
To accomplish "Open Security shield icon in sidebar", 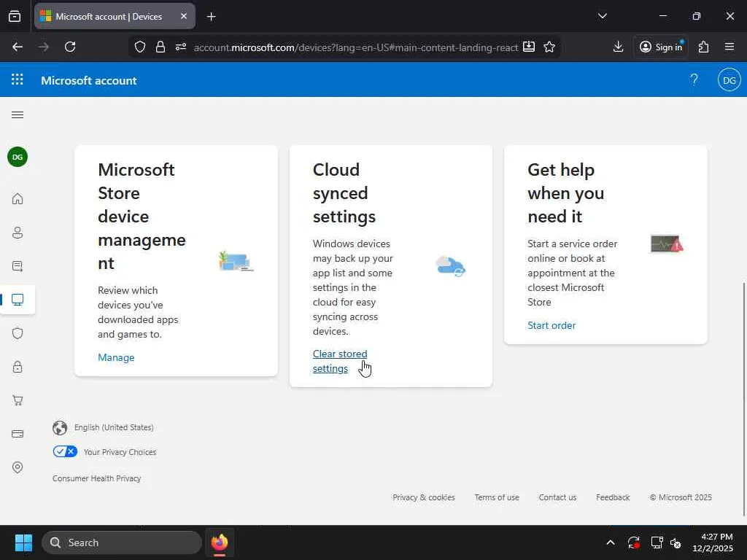I will coord(18,333).
